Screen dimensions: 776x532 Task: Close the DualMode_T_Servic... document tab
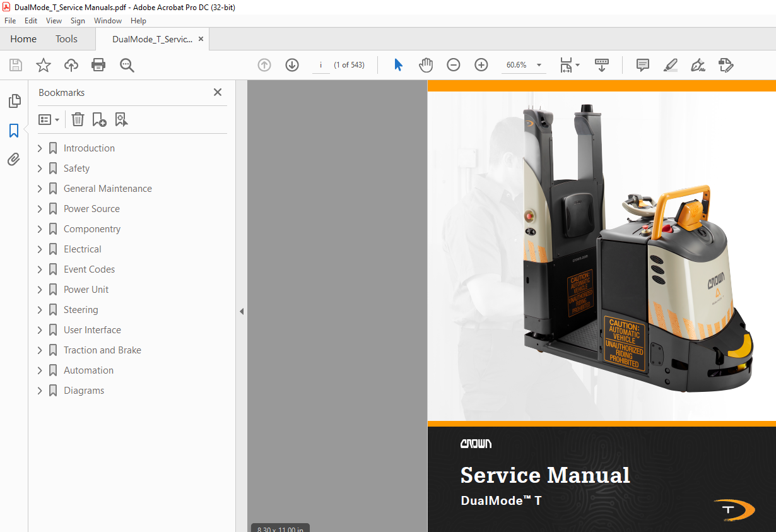[201, 39]
